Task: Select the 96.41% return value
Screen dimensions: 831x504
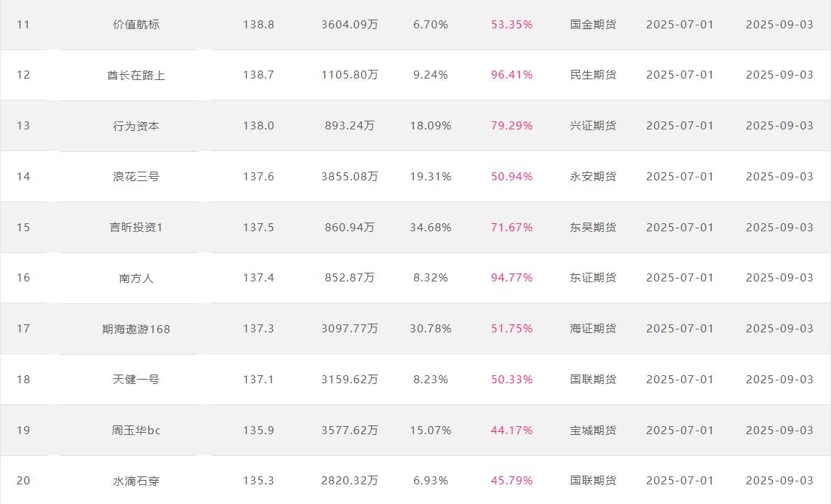Action: point(512,75)
